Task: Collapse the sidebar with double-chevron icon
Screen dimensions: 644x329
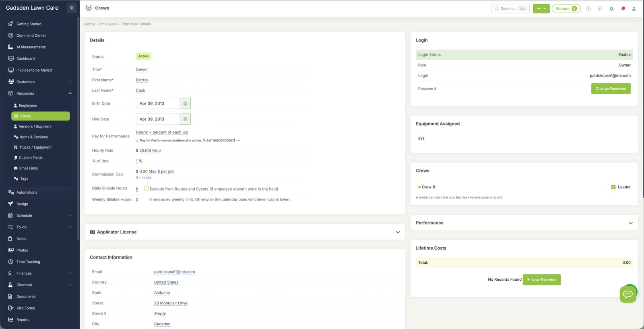Action: point(72,8)
